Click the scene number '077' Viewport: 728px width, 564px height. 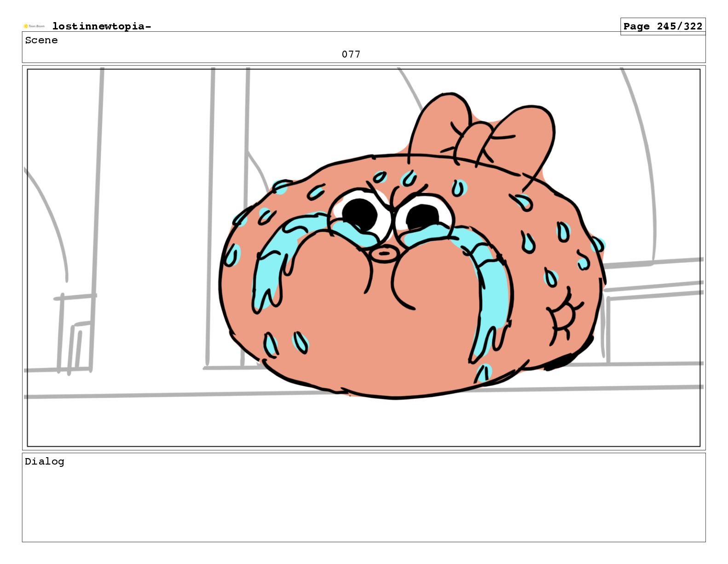[351, 54]
